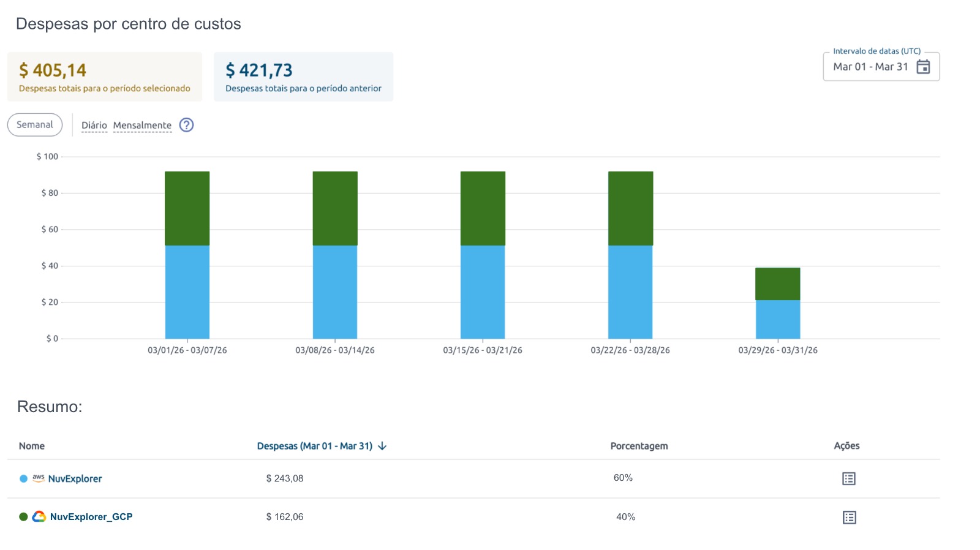This screenshot has width=980, height=550.
Task: Click the Porcentagem column header
Action: tap(639, 446)
